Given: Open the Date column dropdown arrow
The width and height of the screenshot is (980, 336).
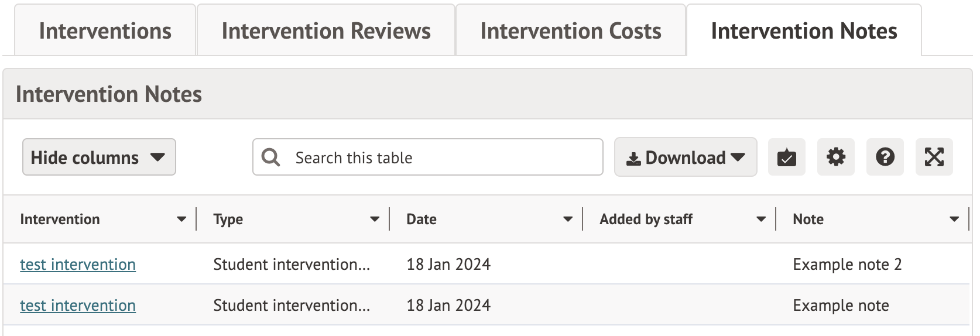Looking at the screenshot, I should point(568,220).
